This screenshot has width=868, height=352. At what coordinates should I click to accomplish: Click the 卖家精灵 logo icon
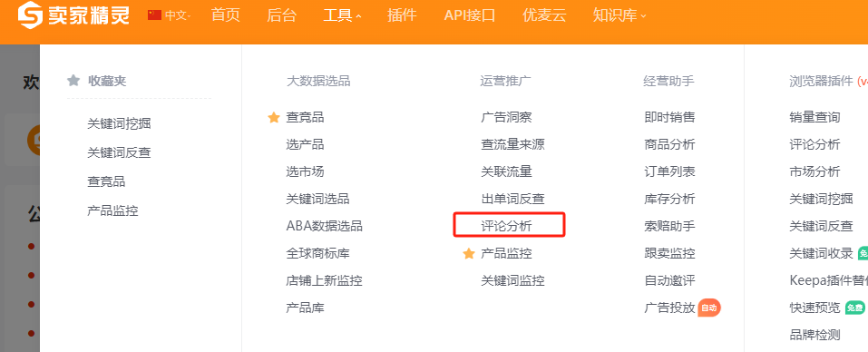point(31,15)
